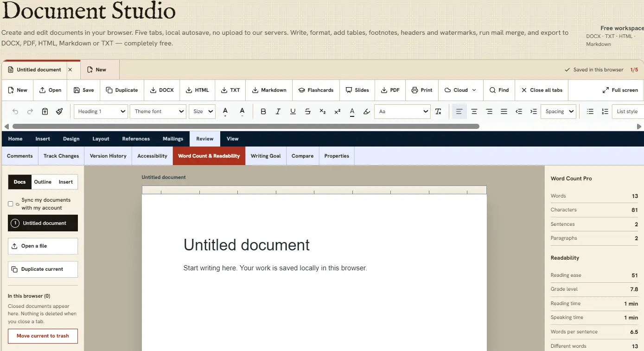
Task: Click the Full screen button
Action: click(620, 90)
